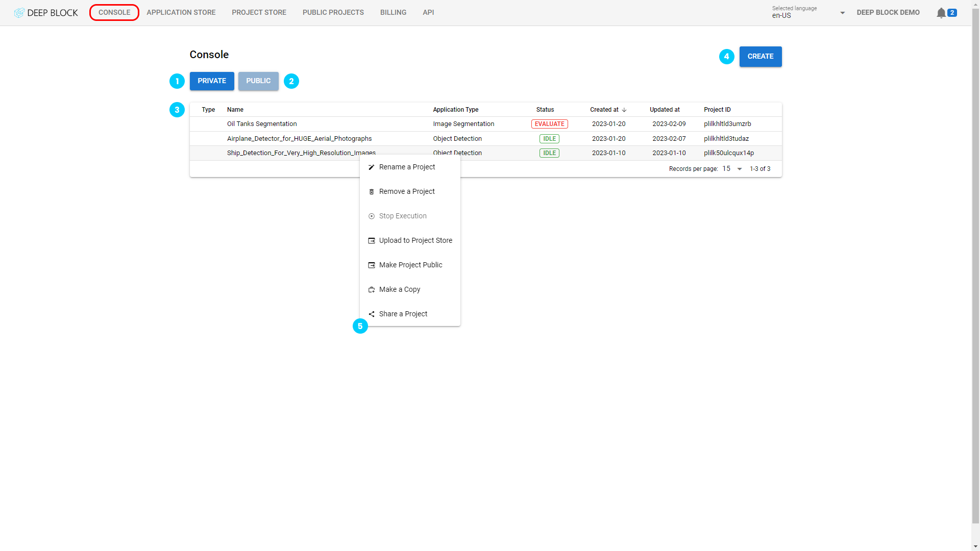Sort by Updated at column header
Screen dimensions: 980x551
[665, 110]
